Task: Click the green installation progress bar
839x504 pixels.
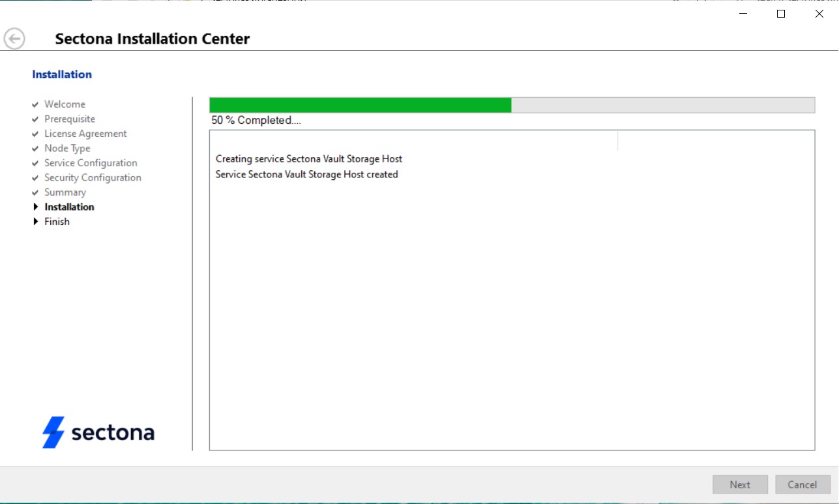Action: click(360, 105)
